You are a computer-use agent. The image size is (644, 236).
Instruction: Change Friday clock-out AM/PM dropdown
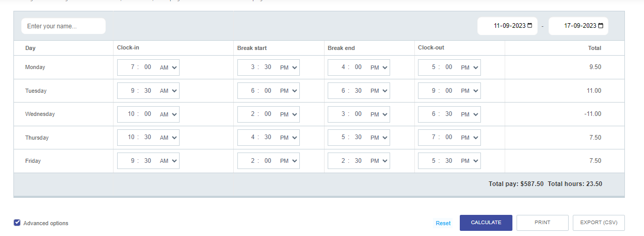[x=469, y=161]
